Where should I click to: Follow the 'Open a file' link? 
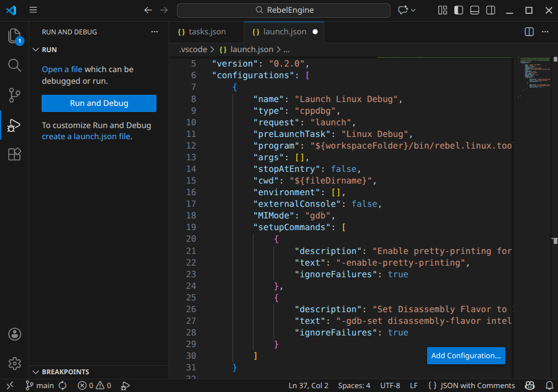click(62, 69)
